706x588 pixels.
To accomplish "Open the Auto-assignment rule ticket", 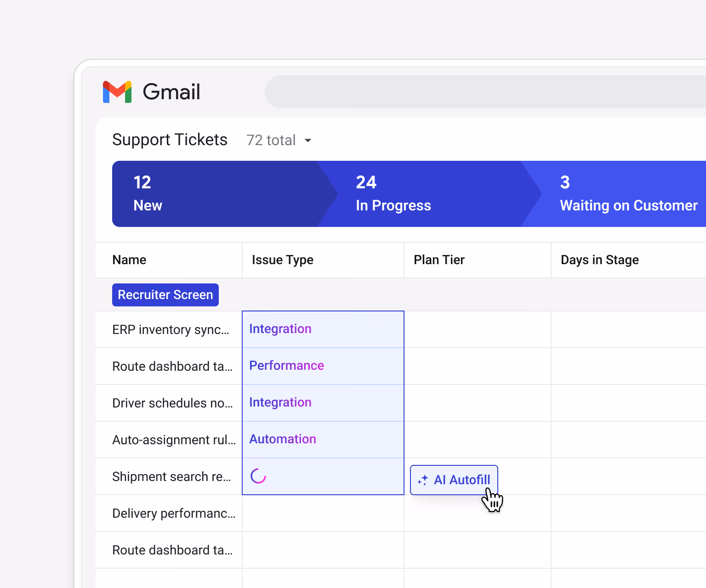I will (x=174, y=440).
